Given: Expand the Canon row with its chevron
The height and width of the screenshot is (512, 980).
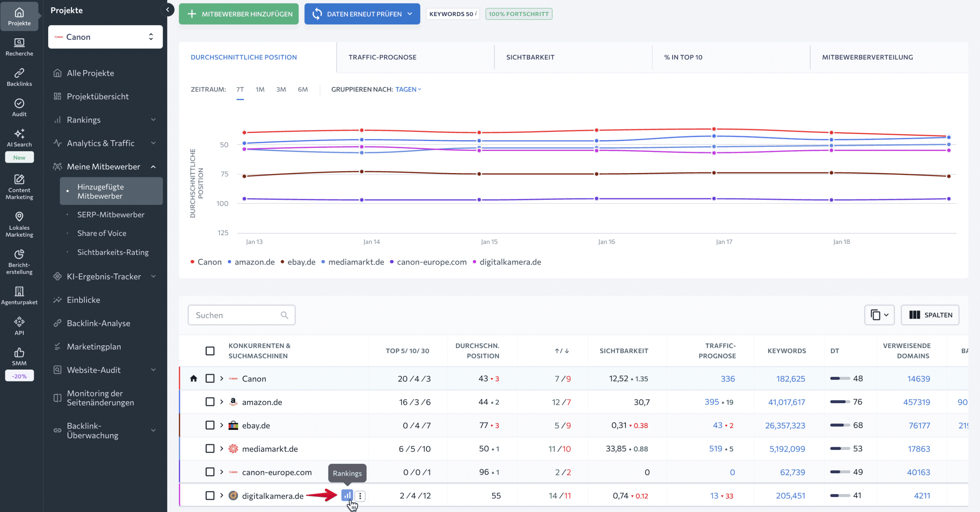Looking at the screenshot, I should pyautogui.click(x=221, y=378).
